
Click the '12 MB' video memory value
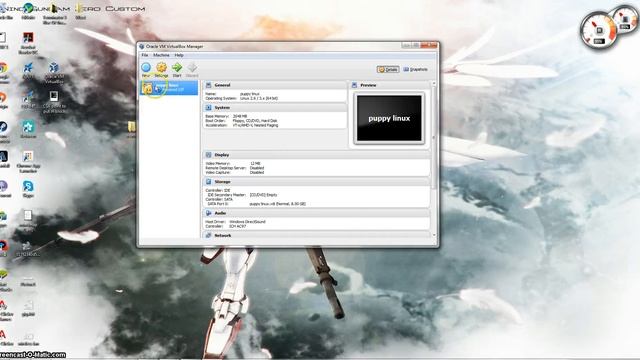click(x=255, y=163)
